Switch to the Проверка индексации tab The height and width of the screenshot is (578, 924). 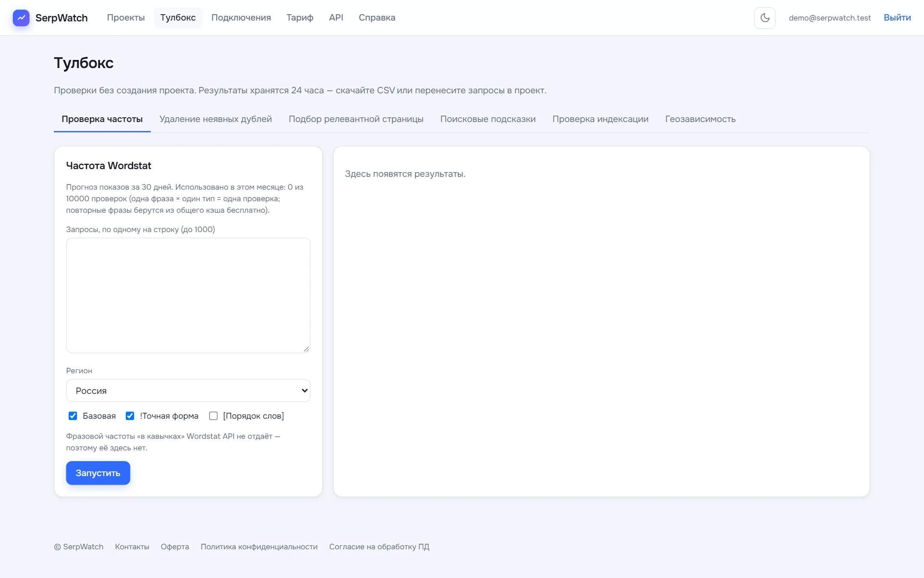(x=600, y=119)
